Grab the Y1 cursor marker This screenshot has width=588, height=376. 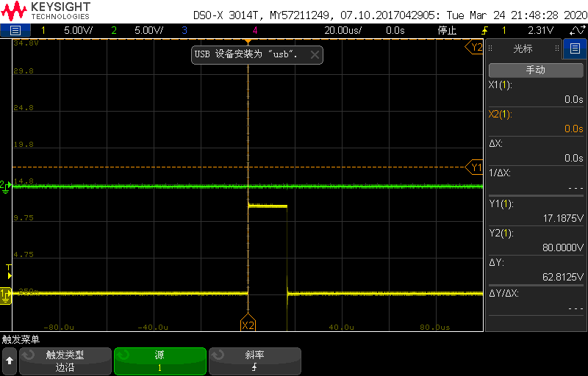pyautogui.click(x=474, y=167)
